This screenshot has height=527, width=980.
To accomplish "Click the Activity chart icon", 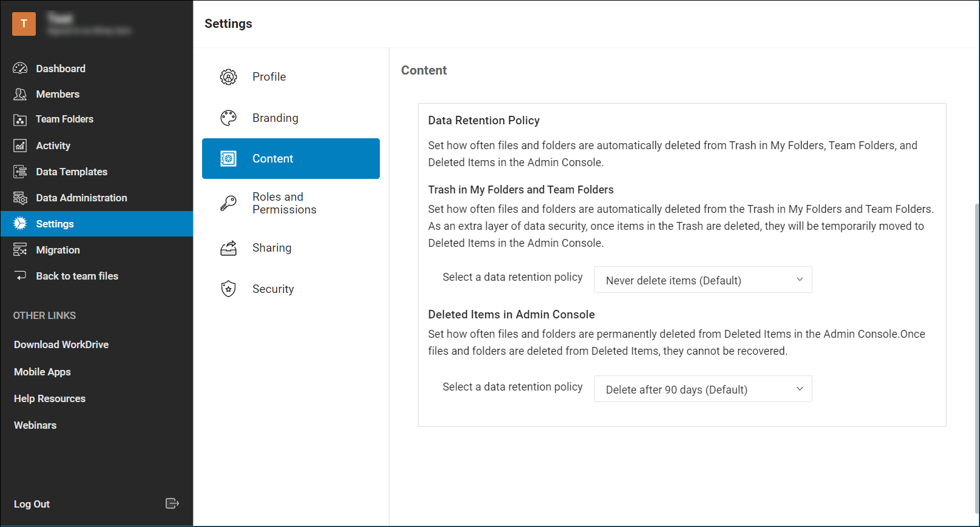I will [x=20, y=146].
